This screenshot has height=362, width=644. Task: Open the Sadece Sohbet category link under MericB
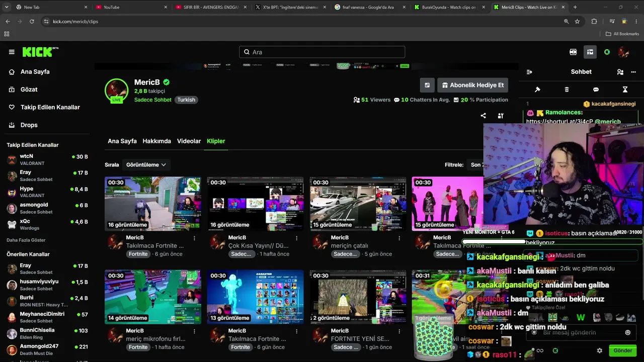(x=153, y=100)
